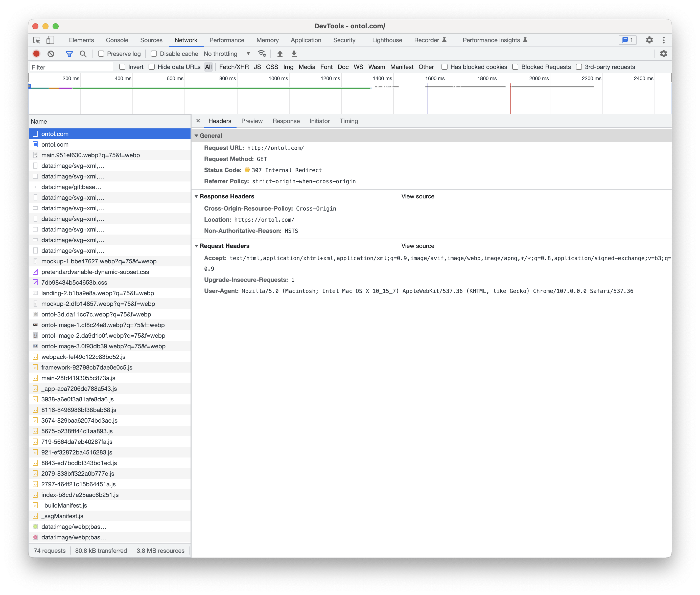
Task: Click the Recorder experiment flask icon
Action: [x=444, y=40]
